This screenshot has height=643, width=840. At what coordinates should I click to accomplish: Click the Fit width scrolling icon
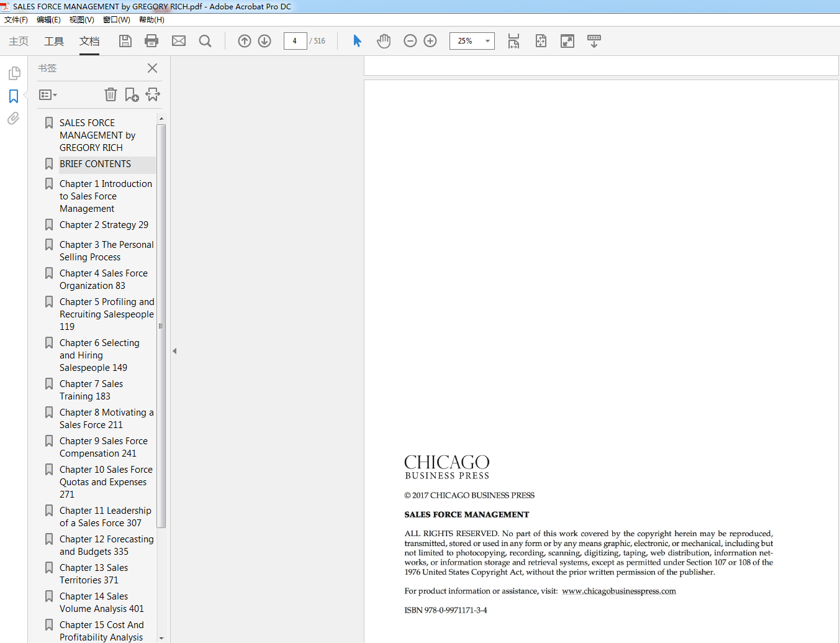tap(513, 41)
